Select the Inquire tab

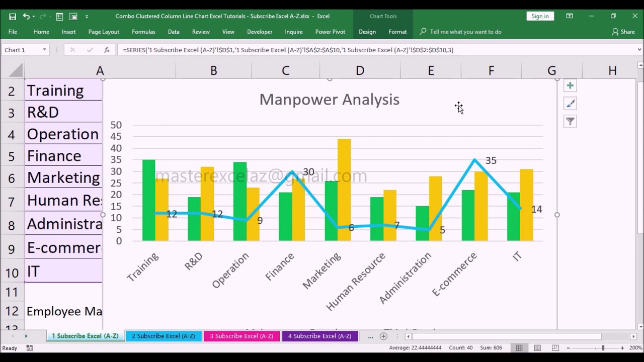(x=294, y=32)
